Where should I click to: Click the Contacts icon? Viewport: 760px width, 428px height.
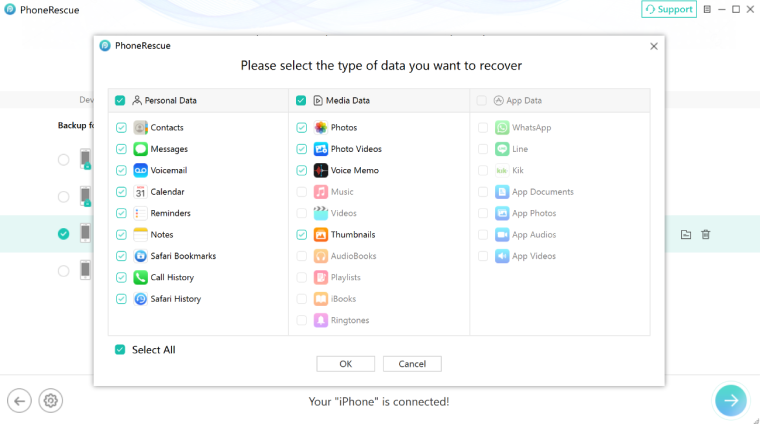coord(141,128)
